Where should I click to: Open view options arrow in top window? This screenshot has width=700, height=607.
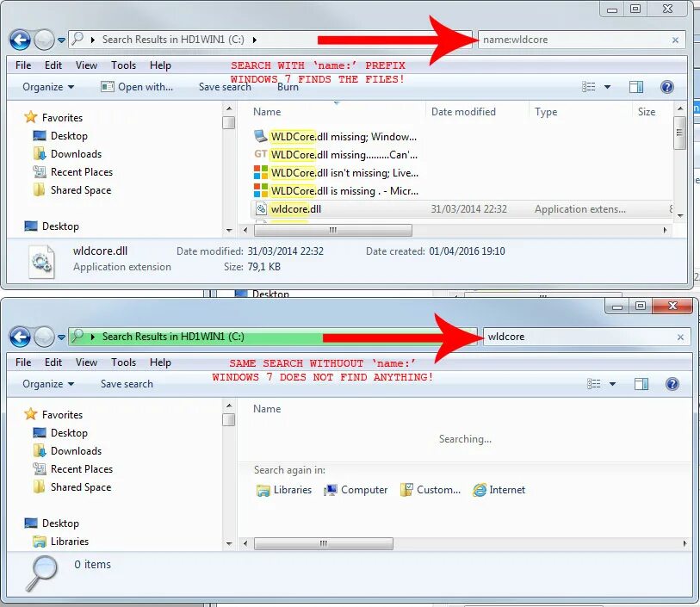607,87
